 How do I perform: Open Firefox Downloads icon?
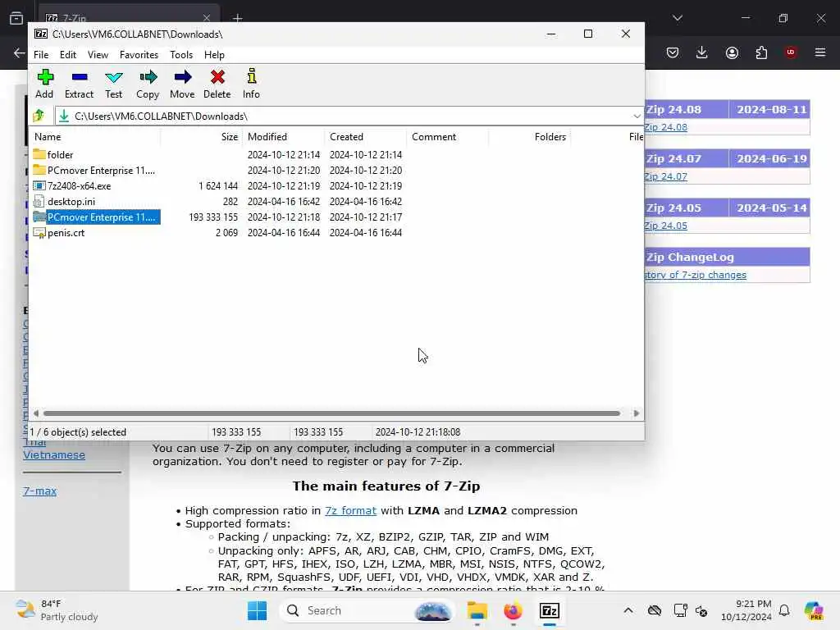point(702,52)
